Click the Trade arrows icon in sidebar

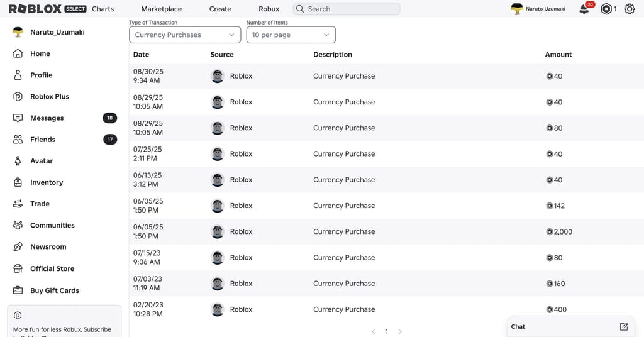[x=18, y=204]
